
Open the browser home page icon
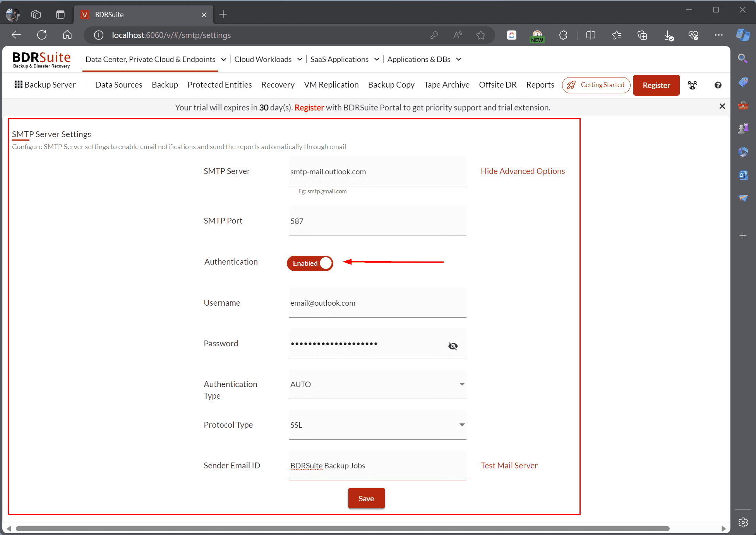(67, 35)
